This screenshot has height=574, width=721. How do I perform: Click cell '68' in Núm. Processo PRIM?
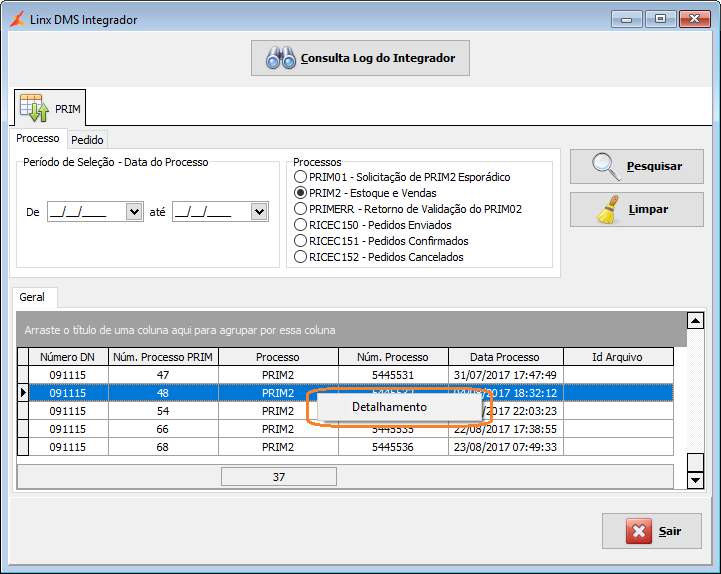coord(163,447)
